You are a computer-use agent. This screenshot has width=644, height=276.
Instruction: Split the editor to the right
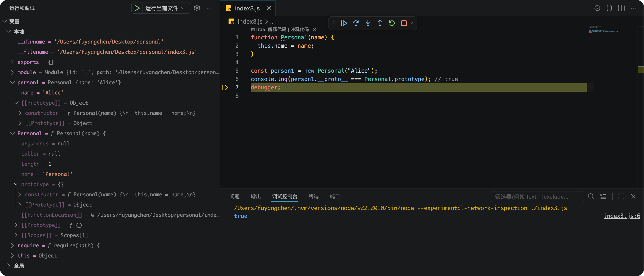621,8
